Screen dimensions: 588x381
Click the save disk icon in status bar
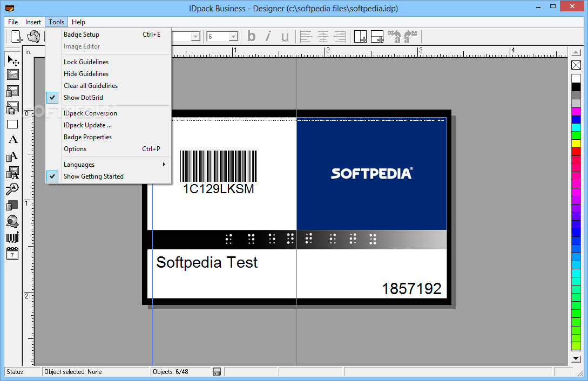coord(217,372)
